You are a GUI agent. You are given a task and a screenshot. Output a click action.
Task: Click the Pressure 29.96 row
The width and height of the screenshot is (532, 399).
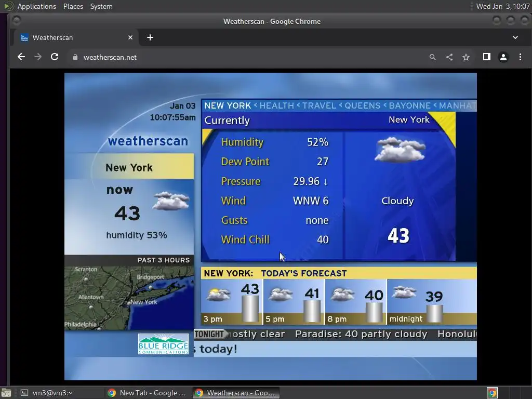275,181
